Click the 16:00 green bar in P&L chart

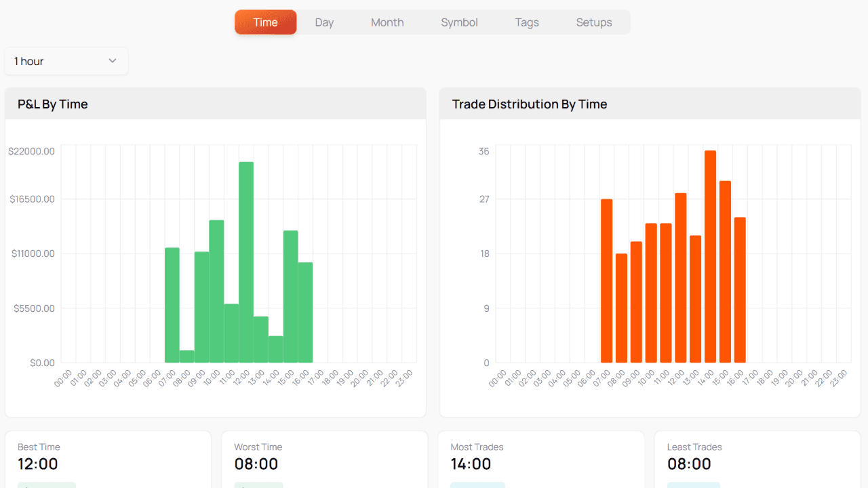pyautogui.click(x=305, y=312)
